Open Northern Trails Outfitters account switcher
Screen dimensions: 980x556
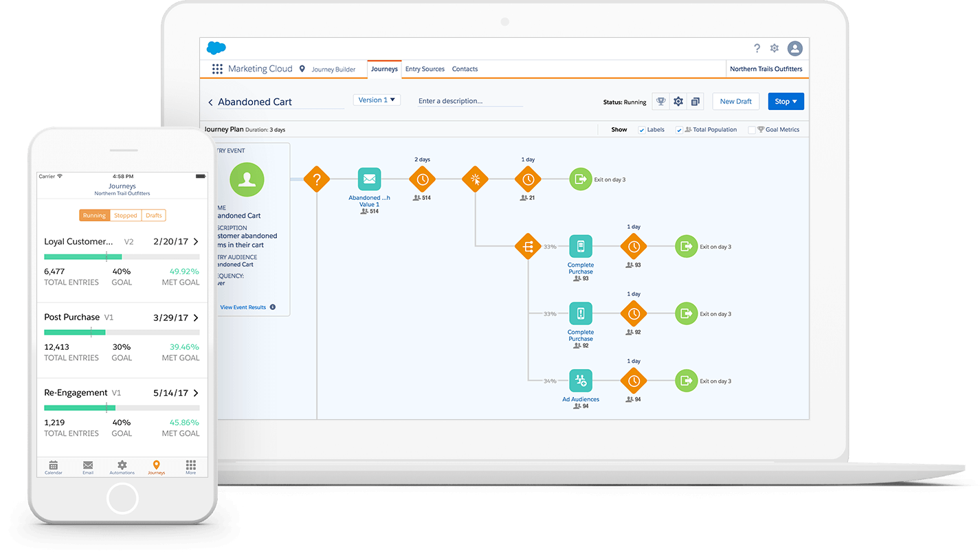coord(766,69)
